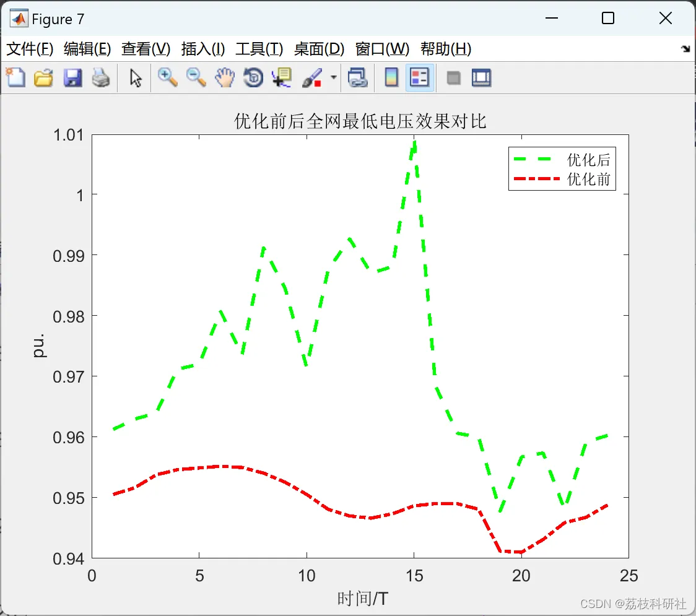Expand the Brush color dropdown arrow
696x616 pixels.
pyautogui.click(x=334, y=77)
